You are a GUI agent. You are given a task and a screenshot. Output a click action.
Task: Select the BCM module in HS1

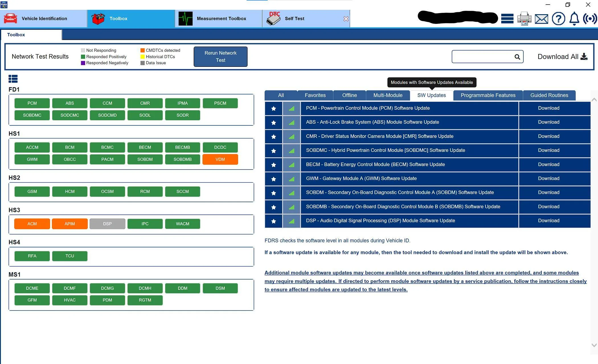pyautogui.click(x=70, y=147)
